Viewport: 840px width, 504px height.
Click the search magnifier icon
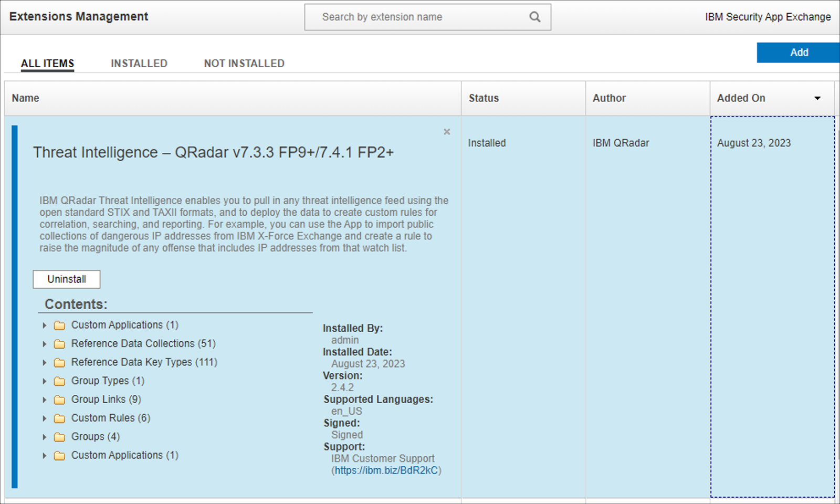[x=534, y=17]
